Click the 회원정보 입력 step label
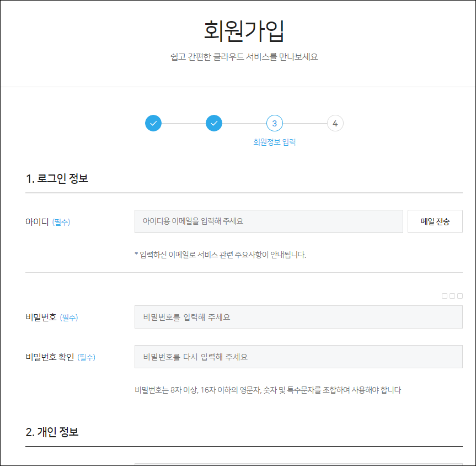Image resolution: width=476 pixels, height=466 pixels. (x=275, y=142)
